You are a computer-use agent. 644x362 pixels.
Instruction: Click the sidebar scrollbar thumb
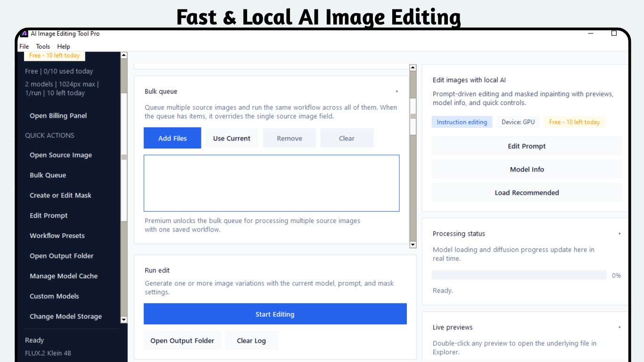(x=124, y=157)
